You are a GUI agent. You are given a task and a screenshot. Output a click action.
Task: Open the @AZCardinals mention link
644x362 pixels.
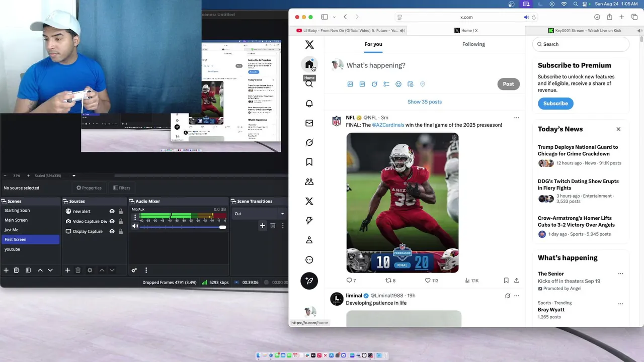(x=388, y=125)
